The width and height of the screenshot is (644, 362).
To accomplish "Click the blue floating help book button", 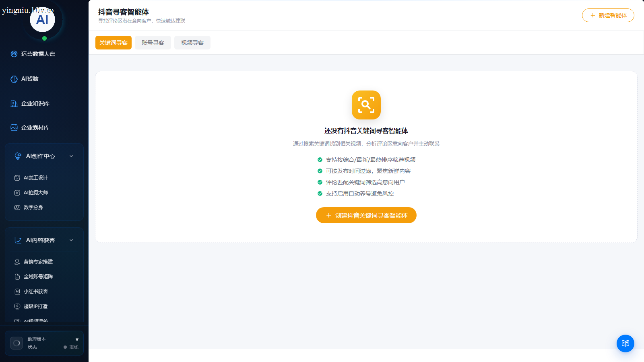I will point(625,343).
